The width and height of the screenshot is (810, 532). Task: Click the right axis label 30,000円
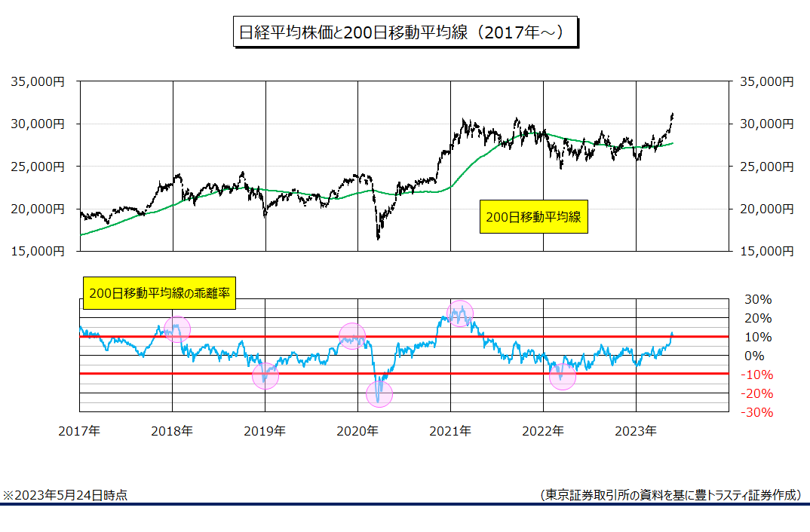(767, 124)
